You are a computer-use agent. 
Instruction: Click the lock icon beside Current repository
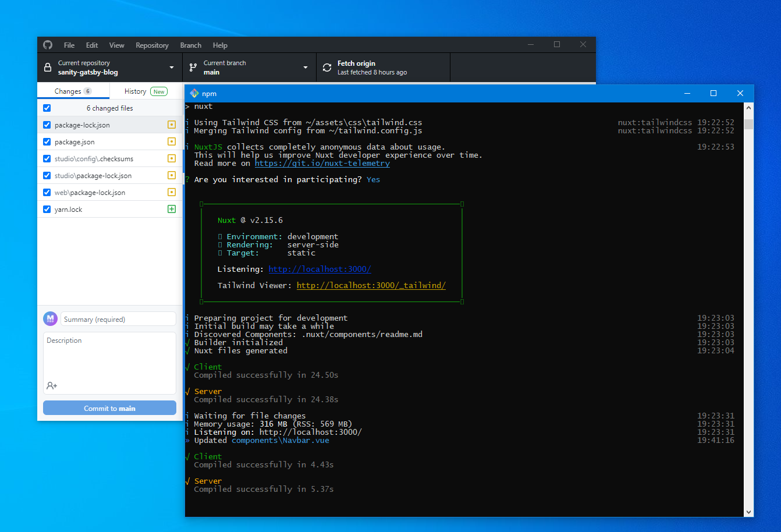[48, 68]
